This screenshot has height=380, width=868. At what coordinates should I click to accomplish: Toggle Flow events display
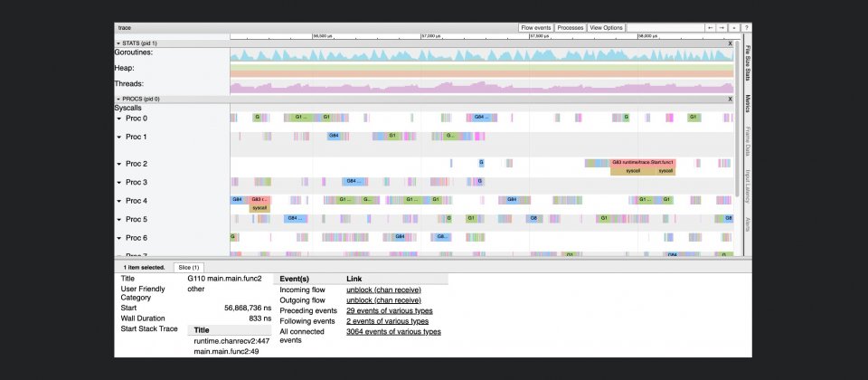[x=536, y=28]
